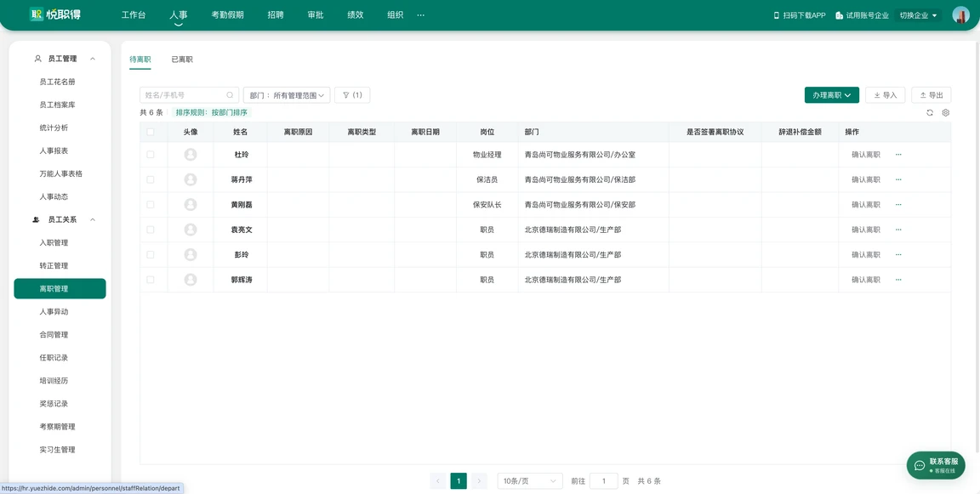Click the refresh icon above the table
The image size is (980, 494).
(x=930, y=112)
